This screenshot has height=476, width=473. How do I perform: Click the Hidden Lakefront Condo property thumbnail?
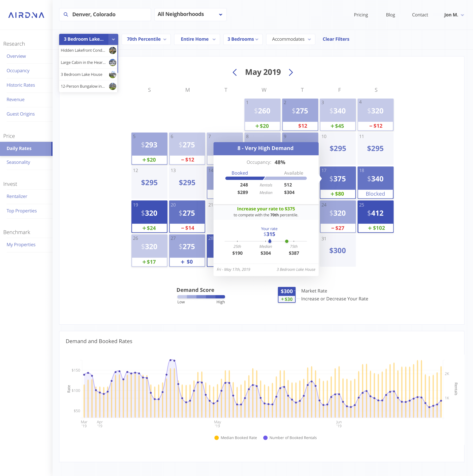[113, 50]
